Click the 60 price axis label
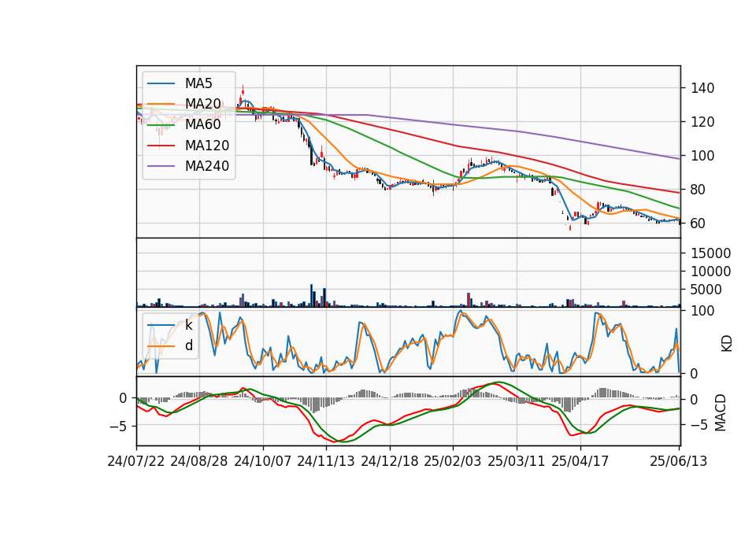The height and width of the screenshot is (543, 756). pos(699,223)
